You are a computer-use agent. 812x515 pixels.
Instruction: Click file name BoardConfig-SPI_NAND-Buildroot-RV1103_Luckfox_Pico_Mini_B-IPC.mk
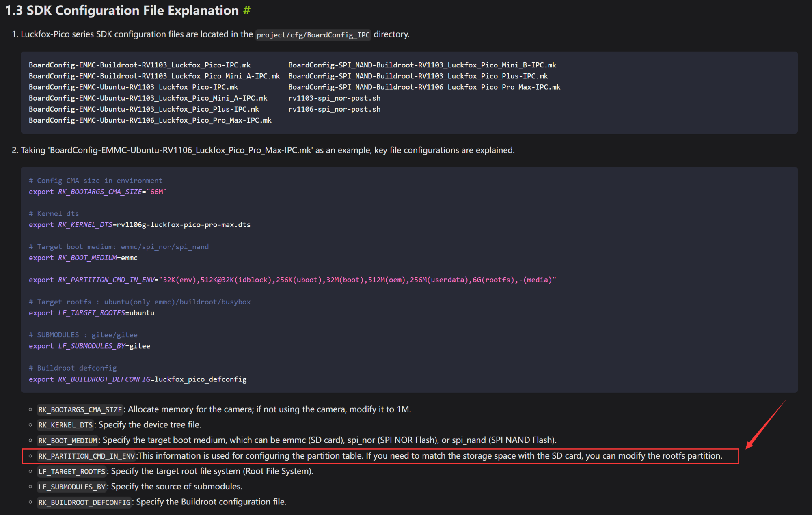(x=422, y=65)
